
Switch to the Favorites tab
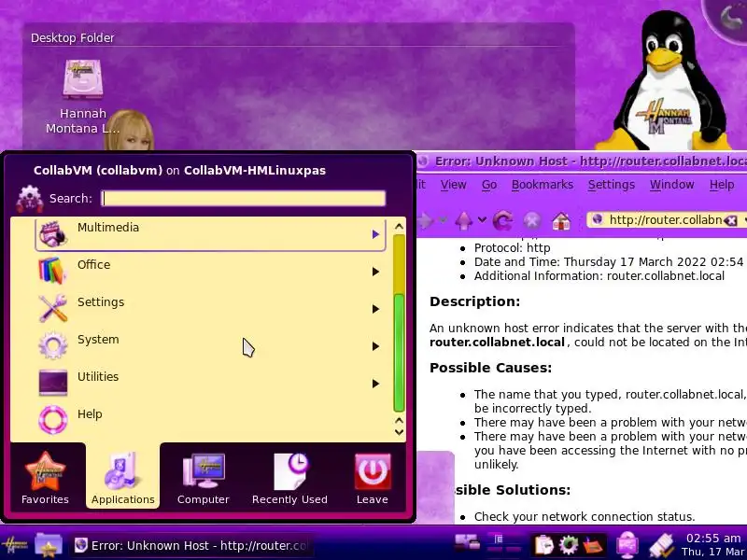coord(45,478)
